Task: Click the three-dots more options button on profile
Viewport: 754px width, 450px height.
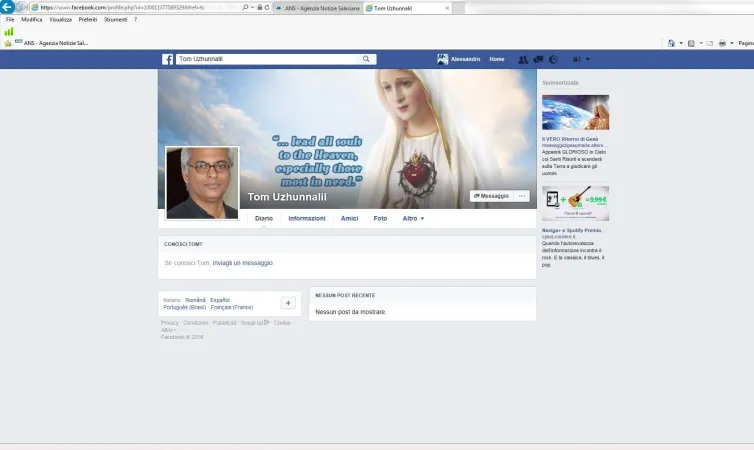Action: pos(522,196)
